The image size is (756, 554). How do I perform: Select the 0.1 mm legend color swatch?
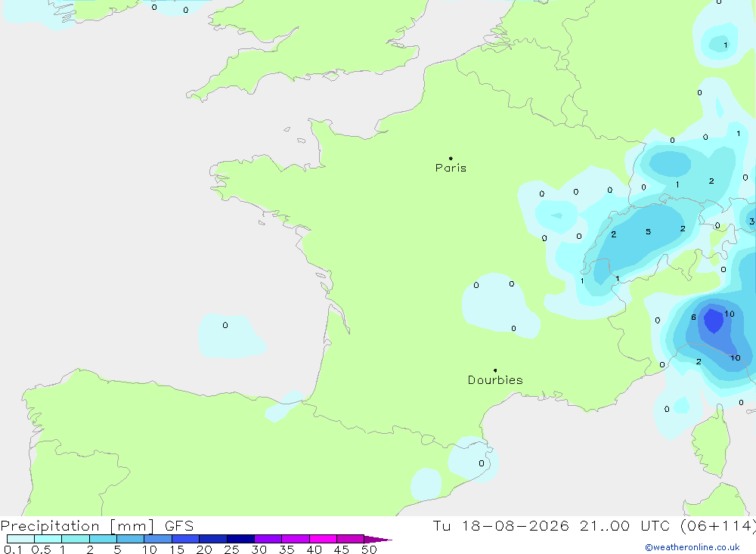[x=20, y=539]
